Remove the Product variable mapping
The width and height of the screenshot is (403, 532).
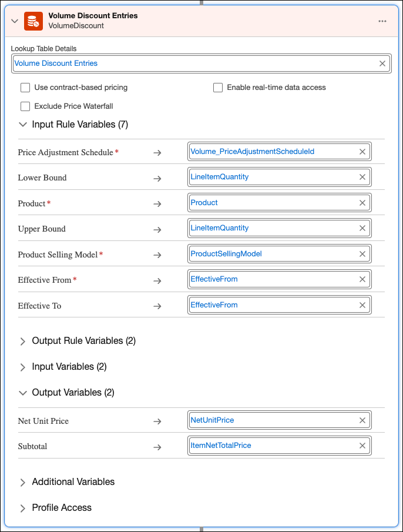coord(362,203)
